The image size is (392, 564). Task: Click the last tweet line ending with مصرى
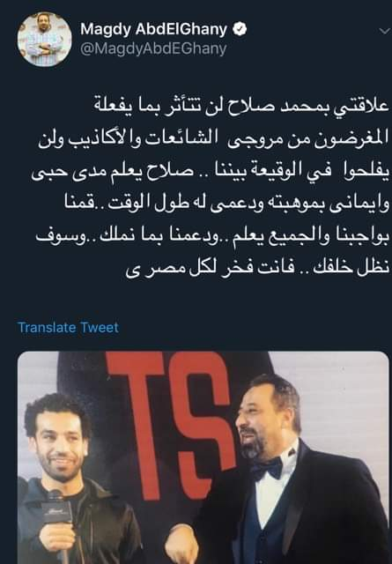(257, 268)
